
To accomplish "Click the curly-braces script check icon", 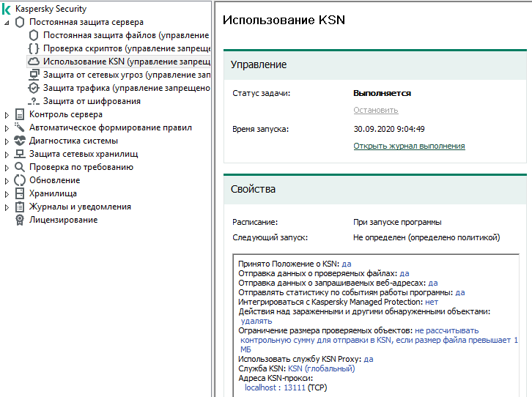I will point(34,48).
